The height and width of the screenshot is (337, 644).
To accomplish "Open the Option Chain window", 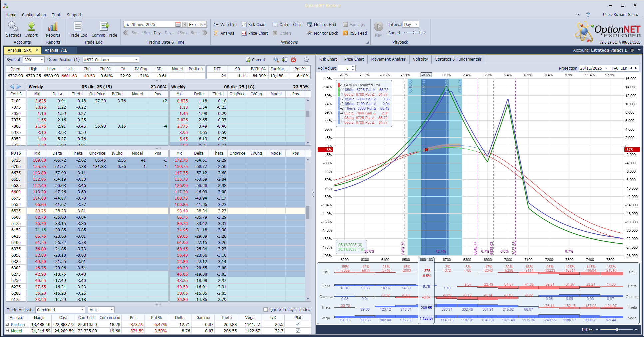I will pyautogui.click(x=288, y=25).
